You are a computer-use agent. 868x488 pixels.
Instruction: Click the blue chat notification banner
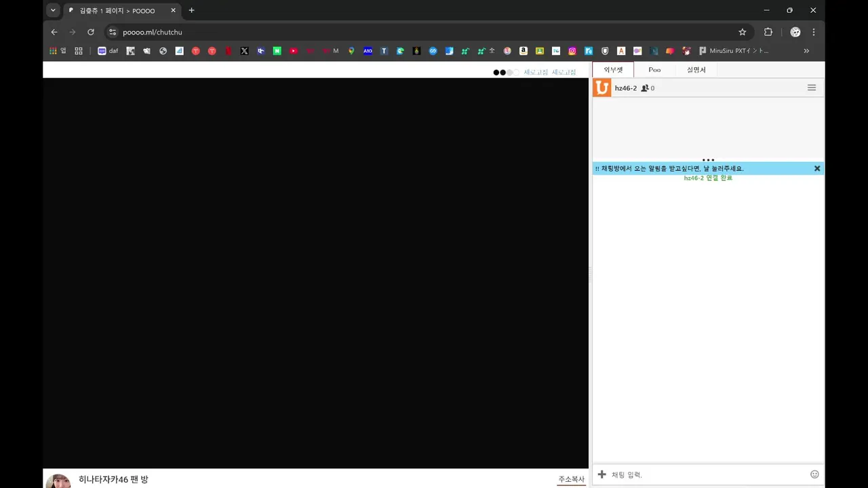pyautogui.click(x=708, y=168)
